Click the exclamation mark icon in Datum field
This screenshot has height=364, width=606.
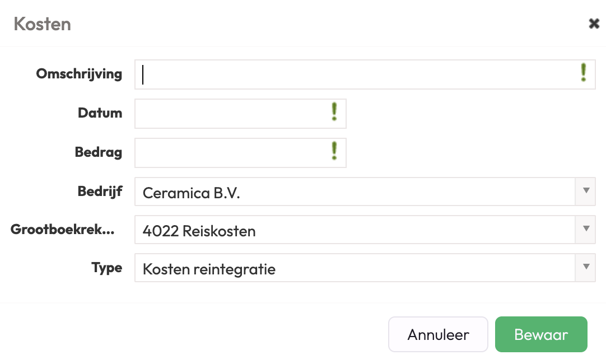pos(334,112)
